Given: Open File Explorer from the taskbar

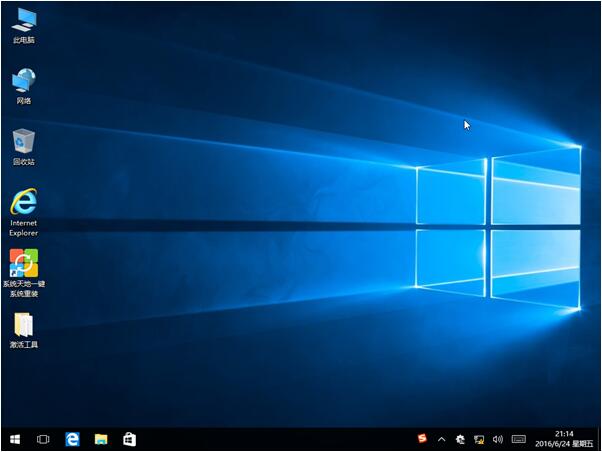Looking at the screenshot, I should [101, 439].
